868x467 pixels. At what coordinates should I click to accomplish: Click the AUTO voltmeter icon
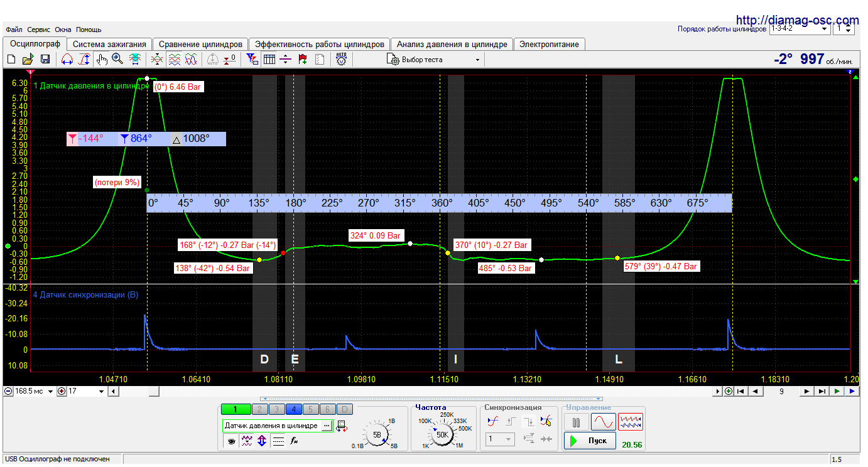(341, 59)
